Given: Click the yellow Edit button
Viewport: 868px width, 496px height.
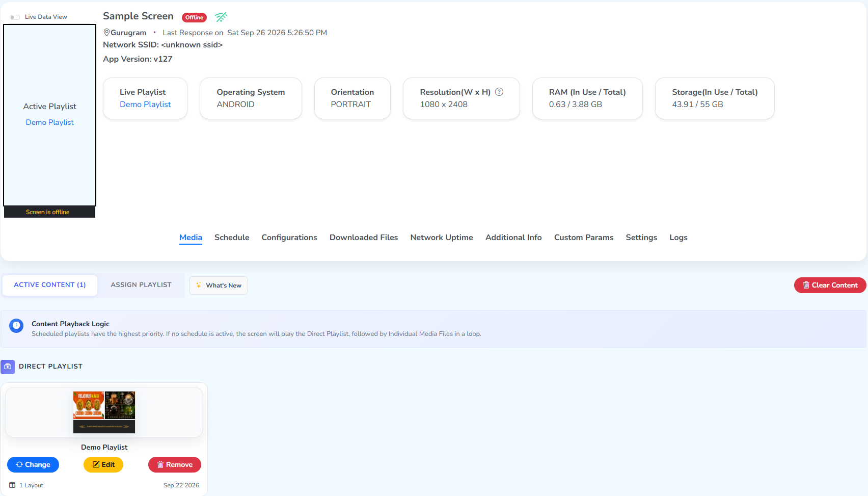Looking at the screenshot, I should [x=103, y=464].
